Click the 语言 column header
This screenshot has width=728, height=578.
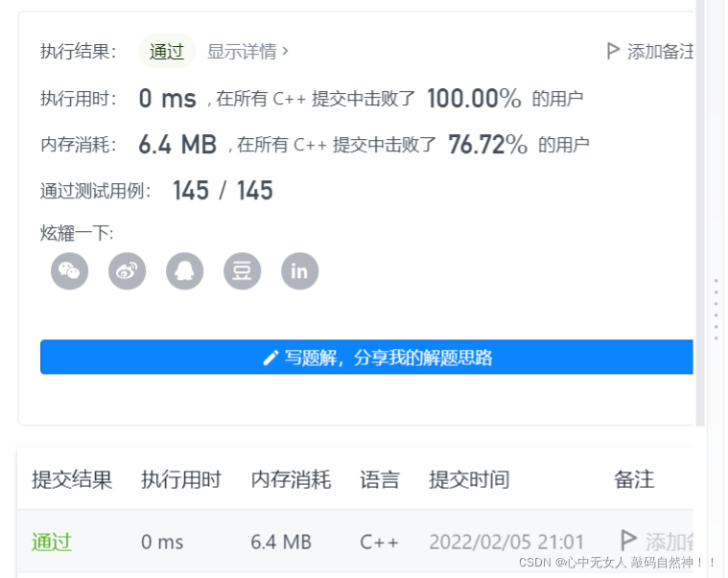tap(380, 479)
